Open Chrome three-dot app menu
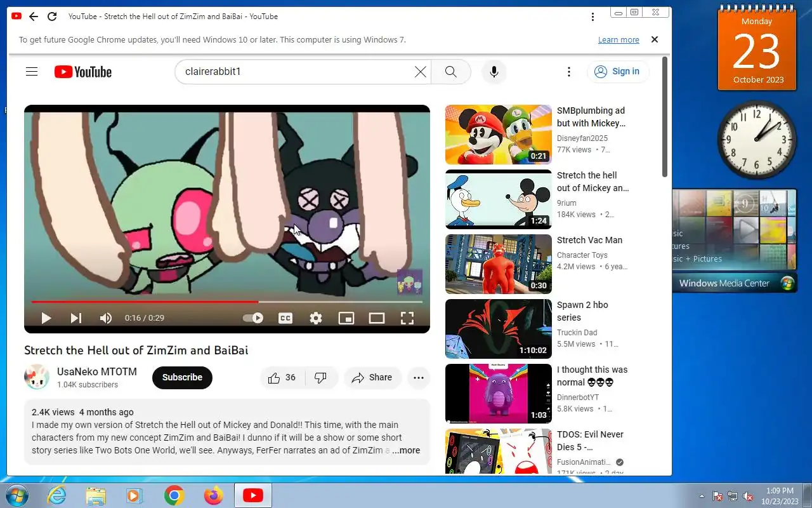 593,17
